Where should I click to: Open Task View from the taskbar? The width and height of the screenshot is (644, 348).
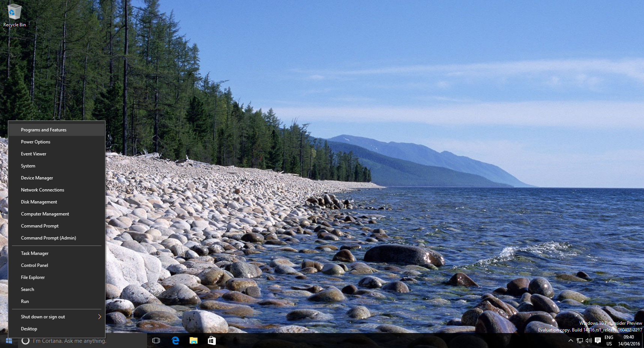[x=156, y=341]
